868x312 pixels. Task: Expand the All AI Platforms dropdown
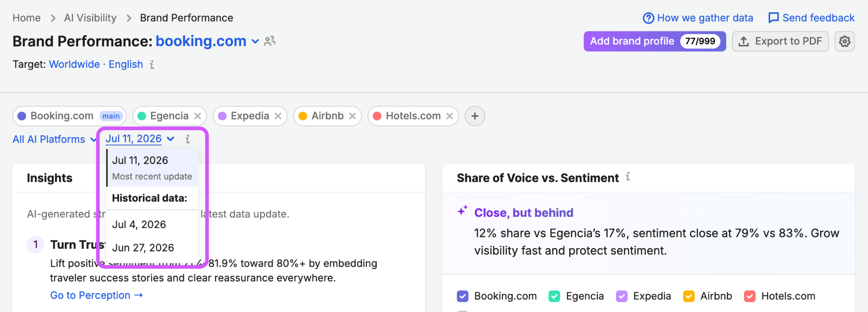(55, 139)
